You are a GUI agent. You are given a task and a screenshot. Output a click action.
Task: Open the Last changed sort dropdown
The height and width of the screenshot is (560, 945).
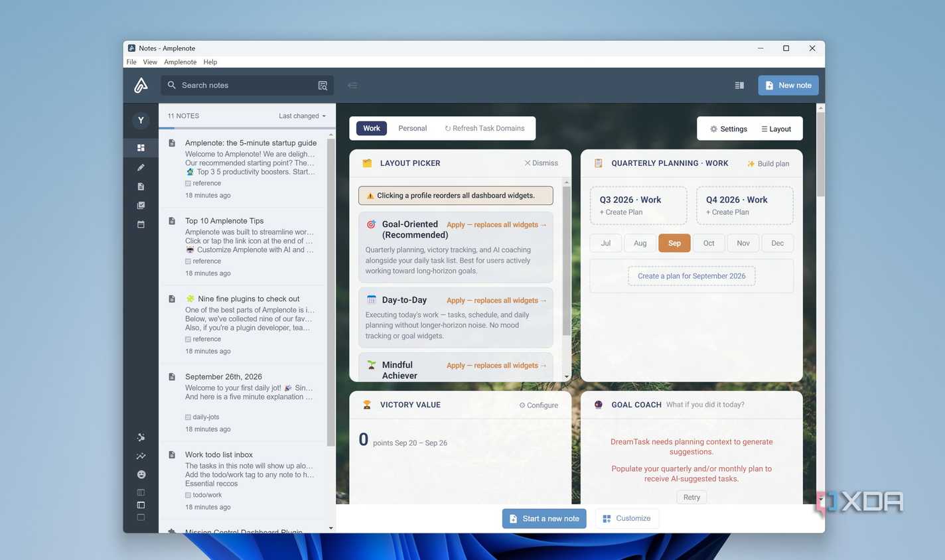303,116
